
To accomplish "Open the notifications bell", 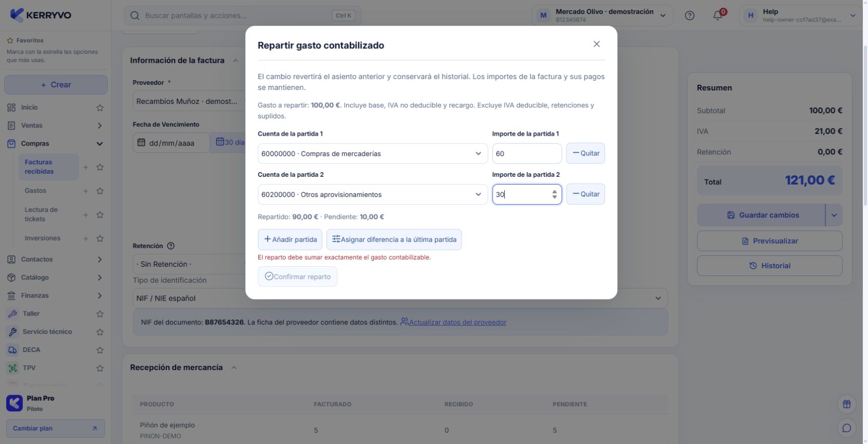I will coord(718,16).
